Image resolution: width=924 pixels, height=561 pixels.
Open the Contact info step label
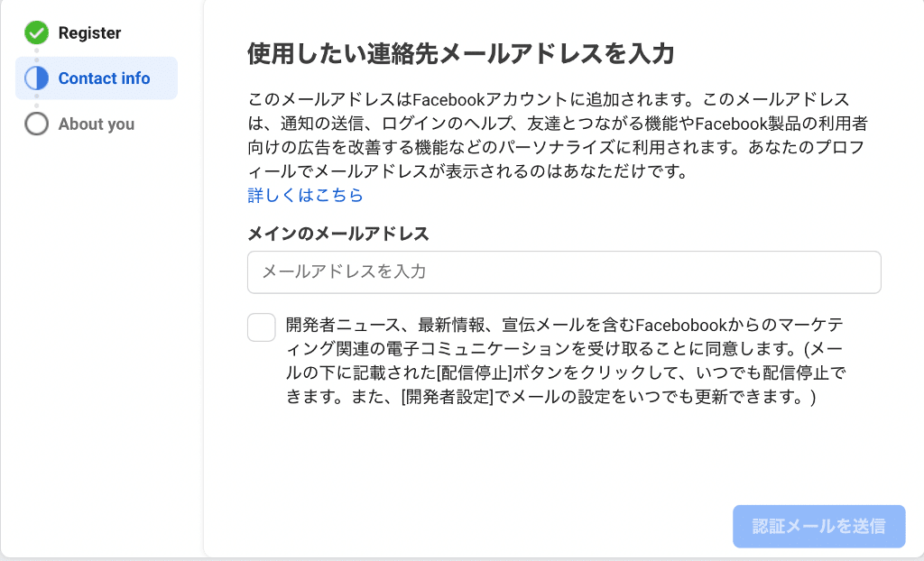(104, 78)
